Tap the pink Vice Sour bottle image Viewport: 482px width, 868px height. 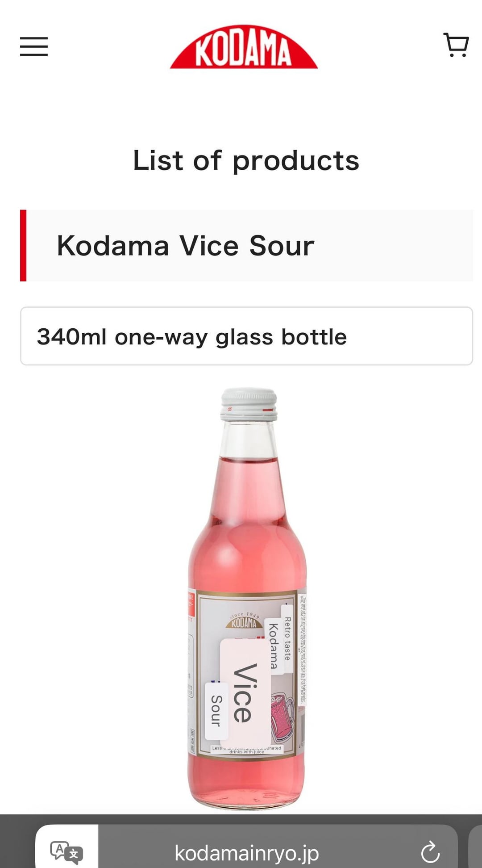247,599
